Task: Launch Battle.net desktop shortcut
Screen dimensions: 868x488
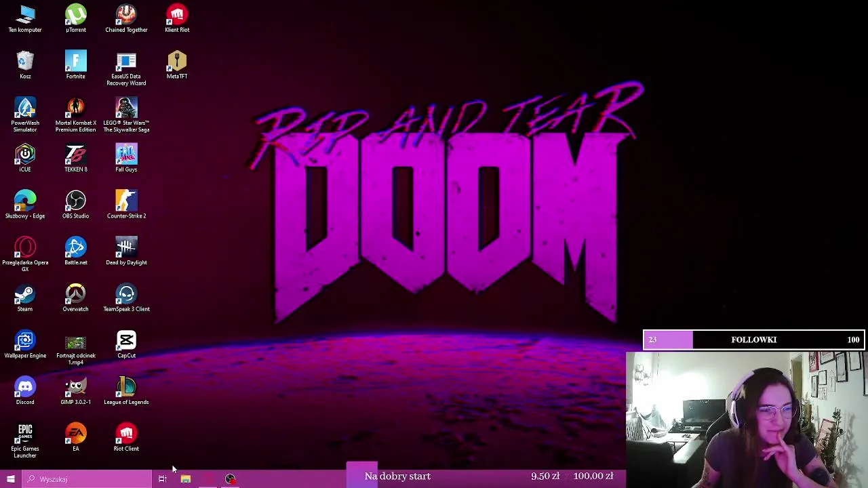Action: point(75,251)
